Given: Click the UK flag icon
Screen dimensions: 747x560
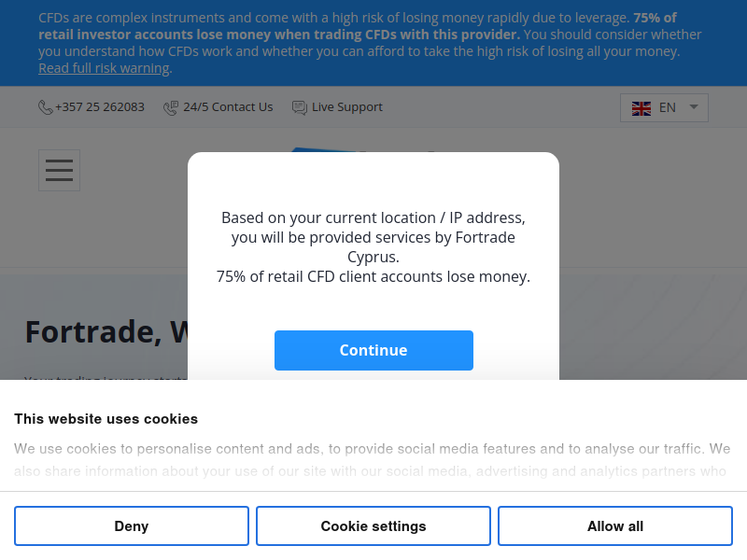Looking at the screenshot, I should 641,108.
